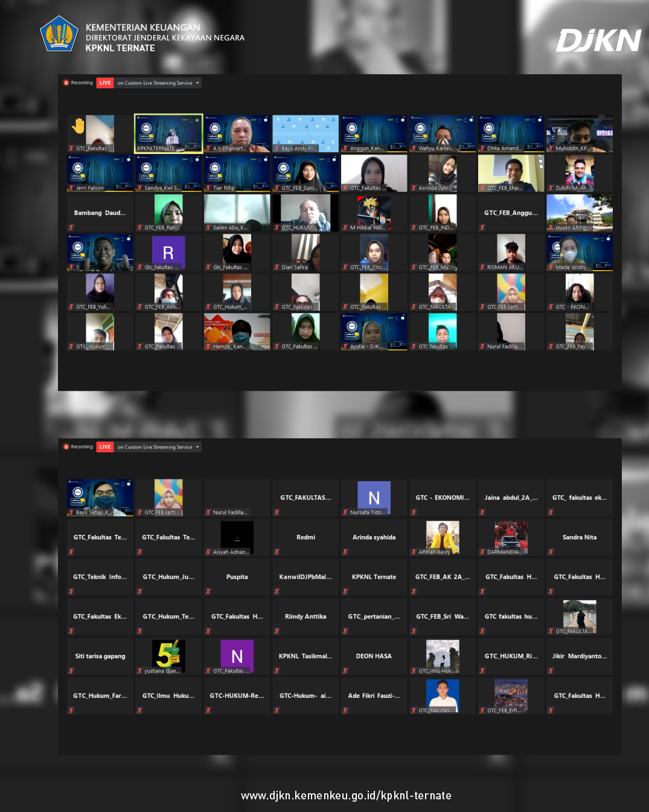Click the muted mic icon on Puspita tile
The image size is (649, 812).
click(208, 591)
